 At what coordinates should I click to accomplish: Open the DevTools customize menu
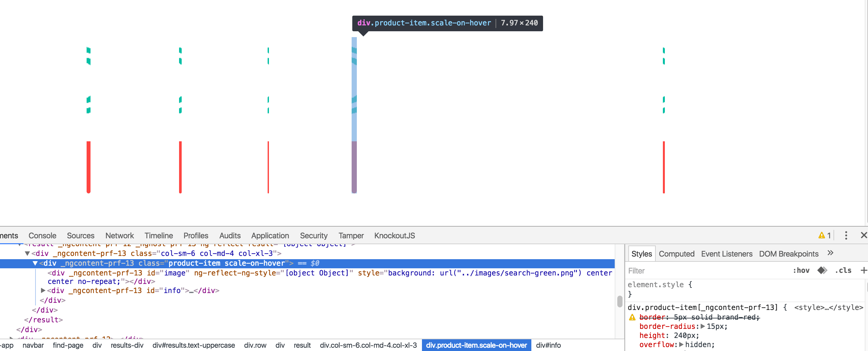tap(846, 235)
